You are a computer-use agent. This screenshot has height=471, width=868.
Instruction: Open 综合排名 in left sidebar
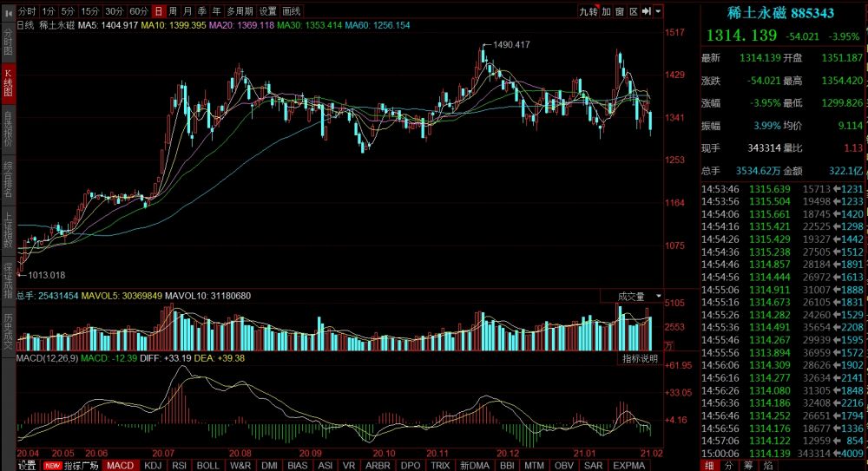[x=9, y=177]
